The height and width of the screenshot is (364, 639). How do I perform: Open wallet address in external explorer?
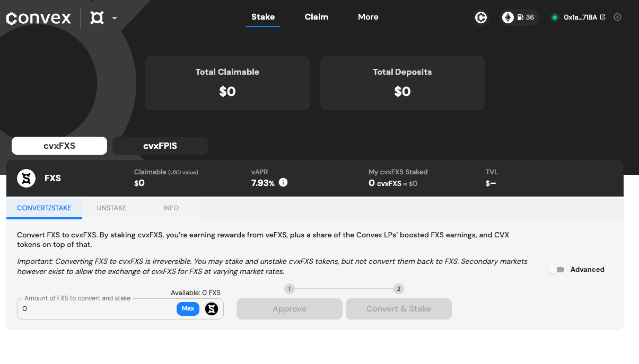coord(602,17)
